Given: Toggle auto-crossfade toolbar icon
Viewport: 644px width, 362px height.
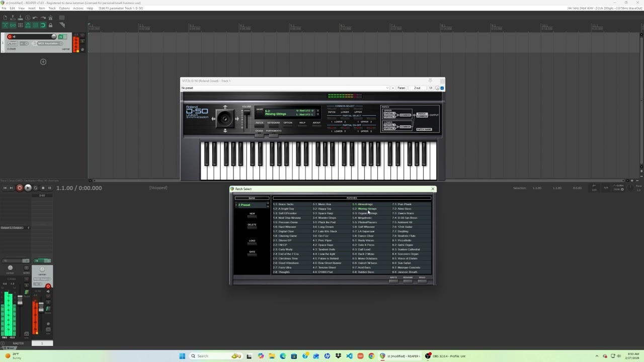Looking at the screenshot, I should [x=5, y=25].
